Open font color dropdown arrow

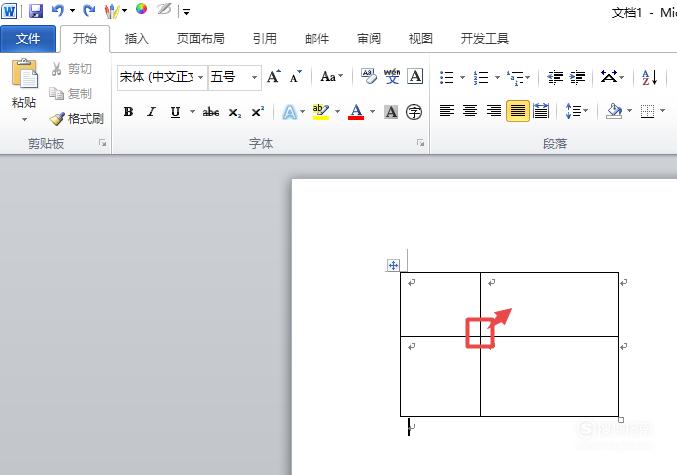[372, 112]
